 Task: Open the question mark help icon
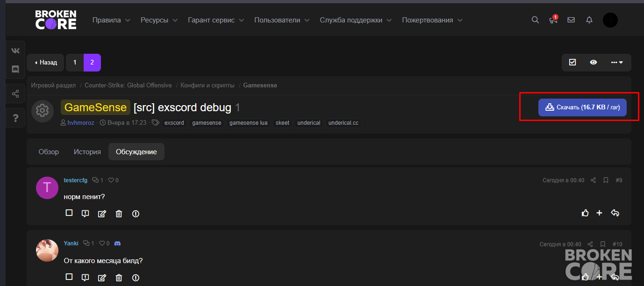click(x=15, y=118)
